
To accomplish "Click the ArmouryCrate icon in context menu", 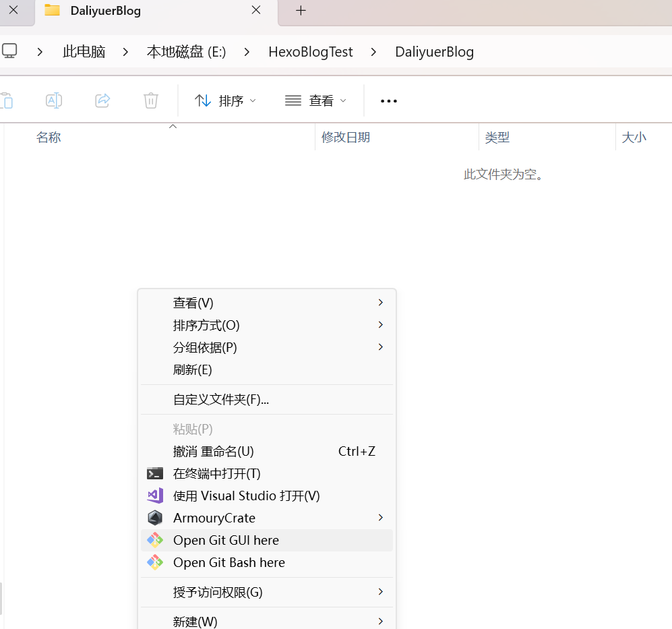I will pyautogui.click(x=155, y=518).
